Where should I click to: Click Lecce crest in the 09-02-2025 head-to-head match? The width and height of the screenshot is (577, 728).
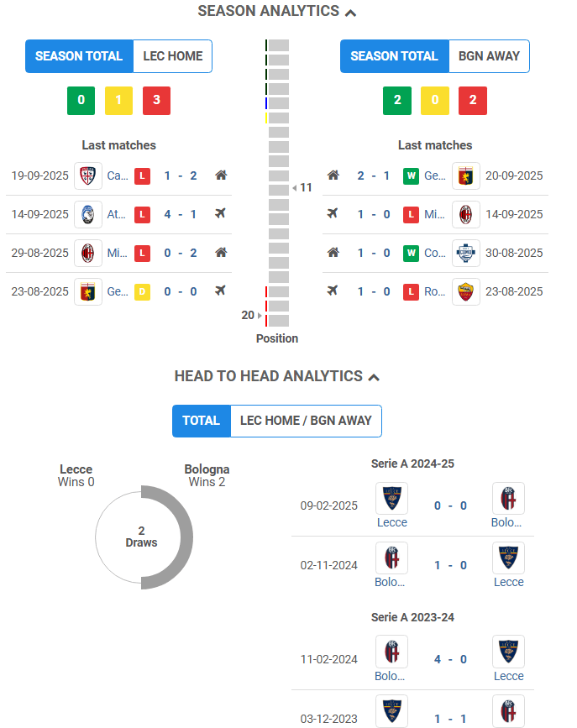coord(391,498)
